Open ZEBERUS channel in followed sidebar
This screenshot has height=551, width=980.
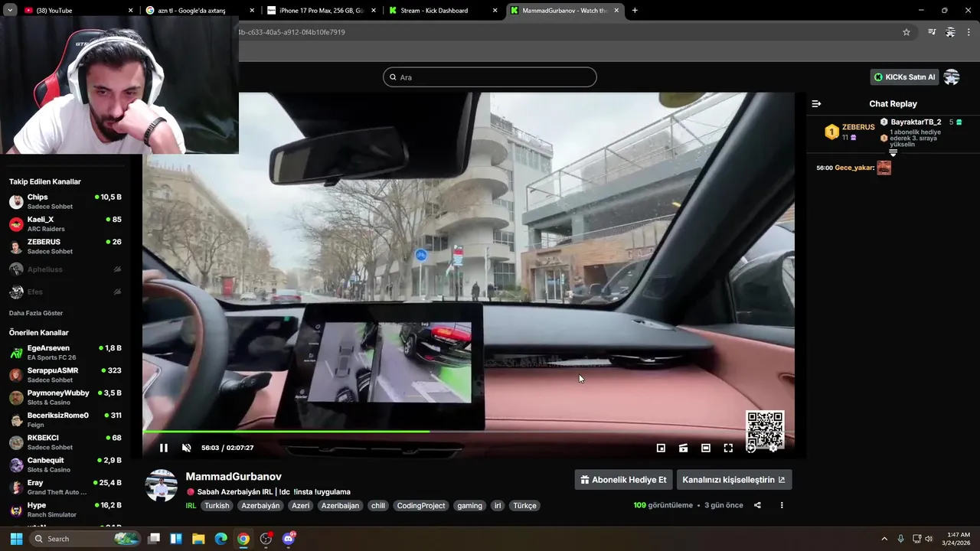65,246
